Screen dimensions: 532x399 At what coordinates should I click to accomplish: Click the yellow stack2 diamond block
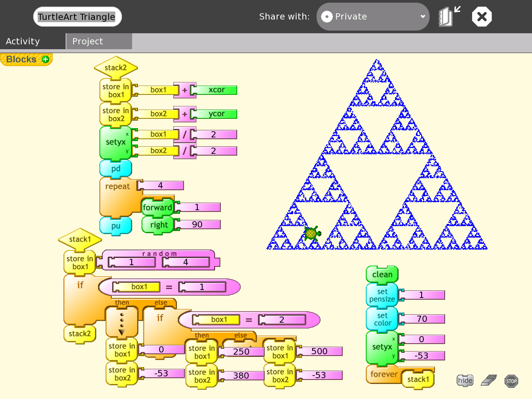[x=116, y=68]
